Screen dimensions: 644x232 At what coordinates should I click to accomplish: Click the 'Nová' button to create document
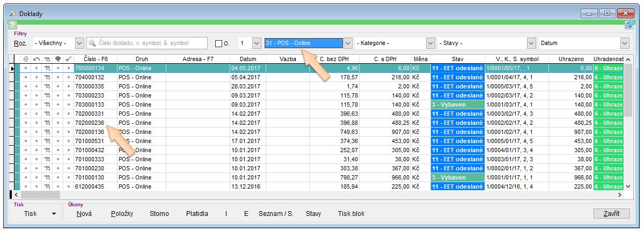pos(84,214)
